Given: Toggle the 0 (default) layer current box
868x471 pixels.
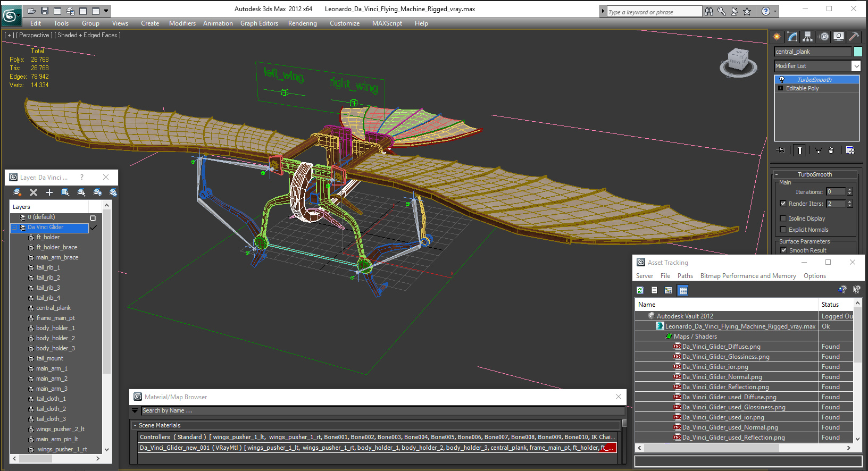Looking at the screenshot, I should pos(93,218).
